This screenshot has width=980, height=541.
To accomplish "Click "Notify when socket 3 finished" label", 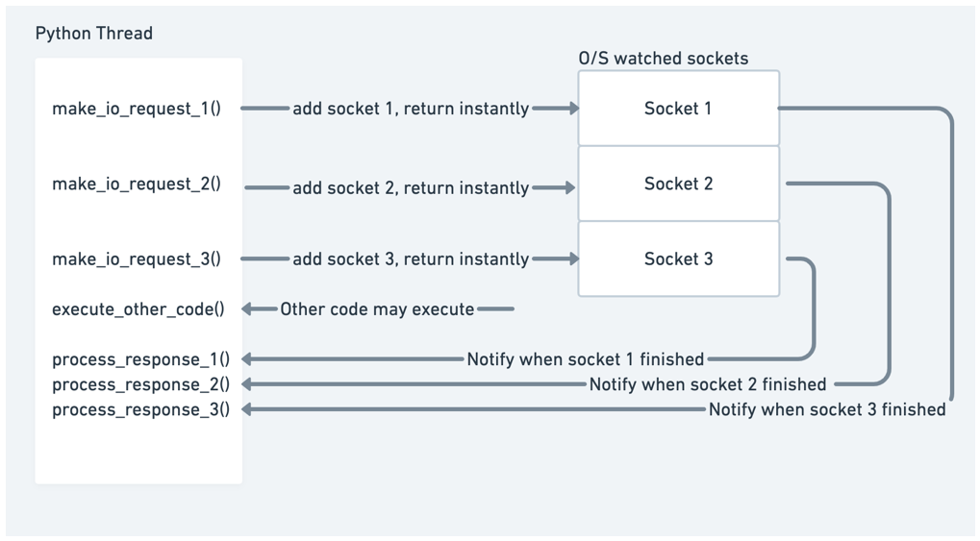I will [x=827, y=410].
